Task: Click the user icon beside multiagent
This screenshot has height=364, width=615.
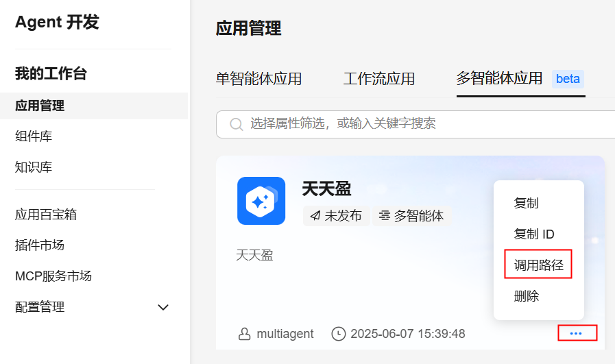Action: point(244,334)
